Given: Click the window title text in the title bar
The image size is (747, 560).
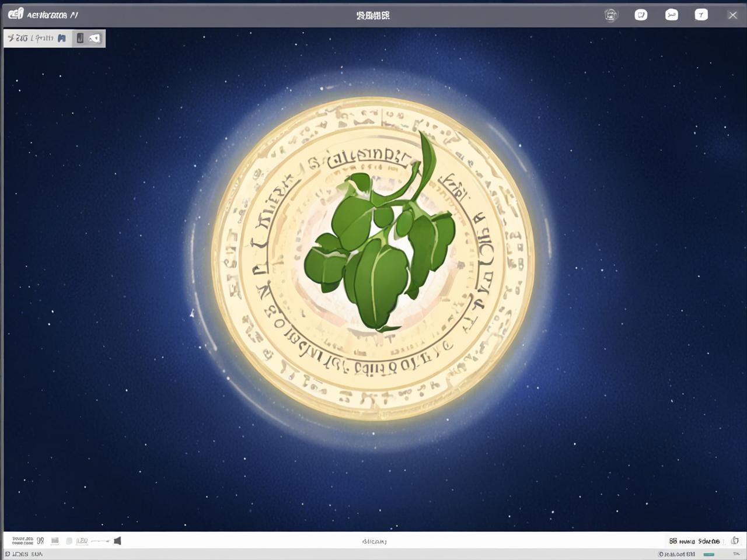Looking at the screenshot, I should [373, 15].
